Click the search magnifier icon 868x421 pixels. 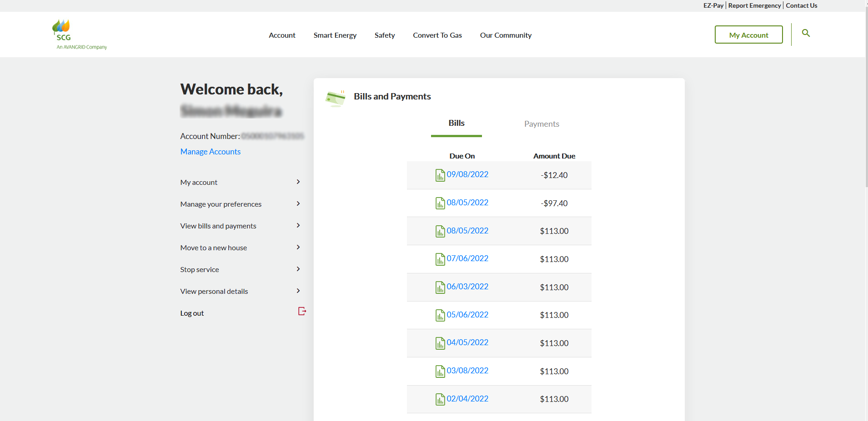tap(806, 33)
